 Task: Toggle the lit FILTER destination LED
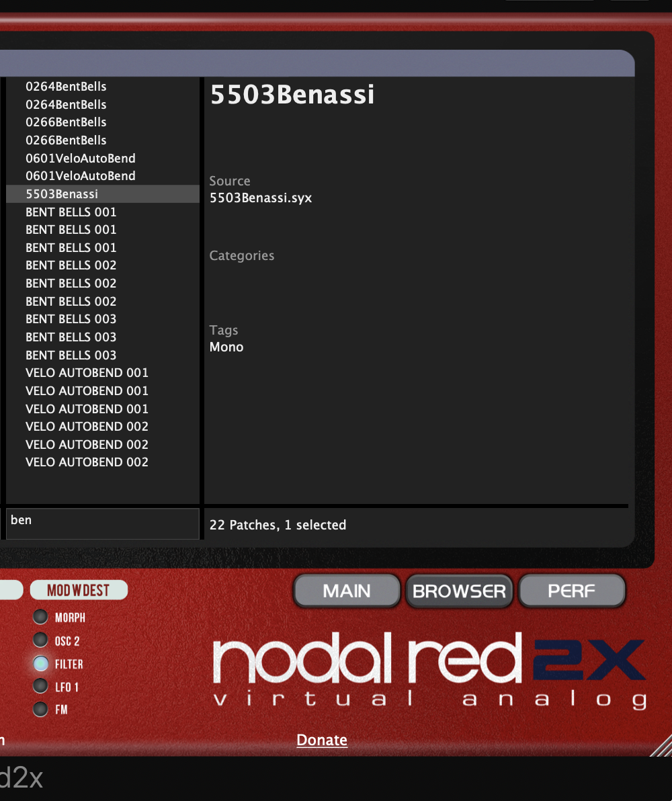40,664
